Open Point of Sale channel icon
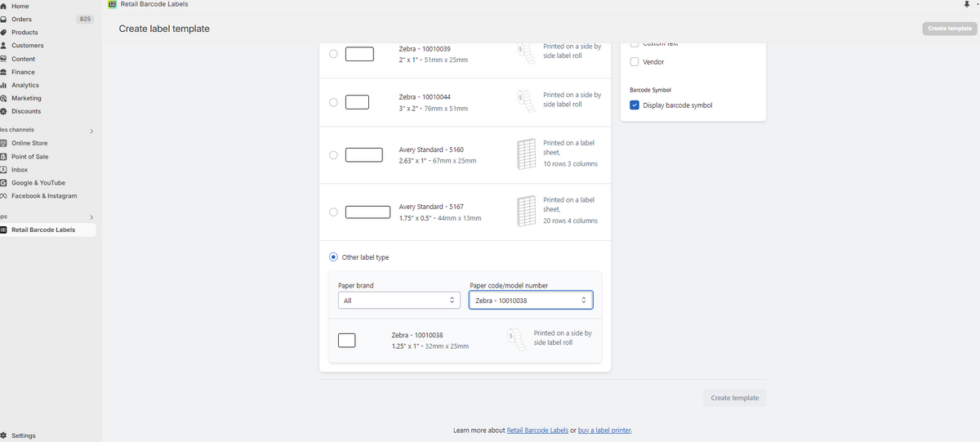Screen dimensions: 980x442 click(x=3, y=156)
